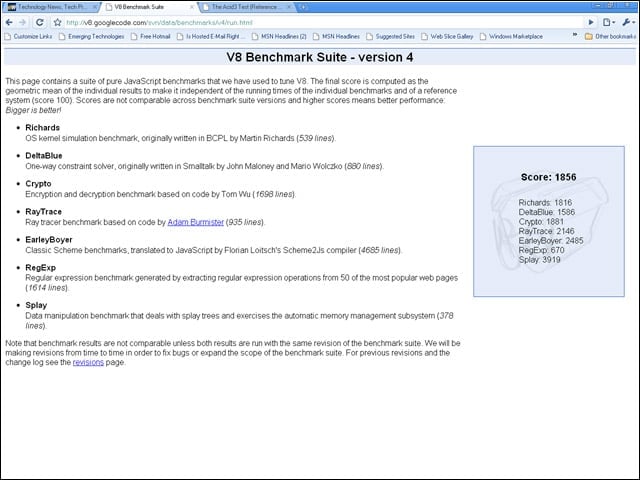
Task: Go back to the previous page
Action: click(9, 22)
